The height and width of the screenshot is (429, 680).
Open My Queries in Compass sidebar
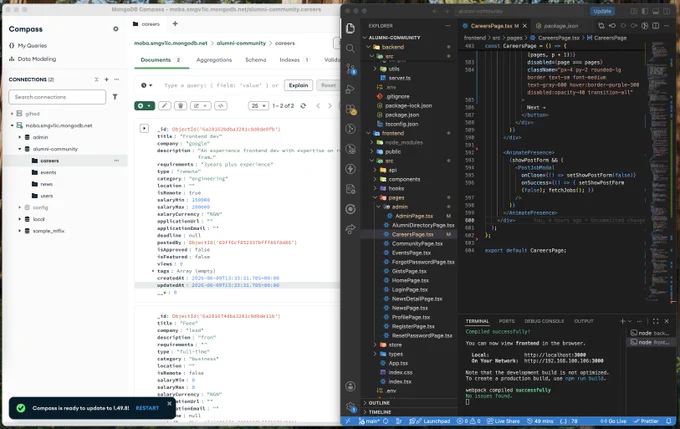pyautogui.click(x=32, y=46)
